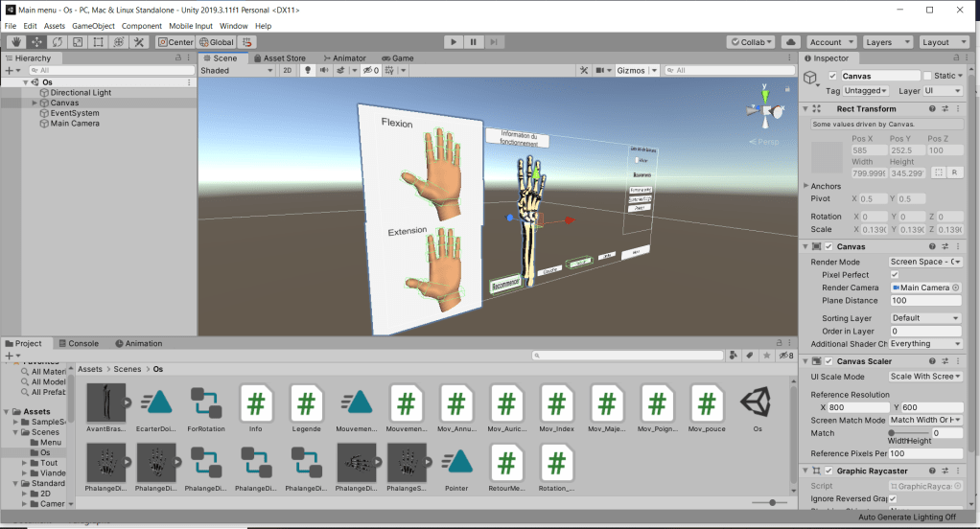This screenshot has width=980, height=529.
Task: Expand the Anchors section
Action: click(805, 186)
